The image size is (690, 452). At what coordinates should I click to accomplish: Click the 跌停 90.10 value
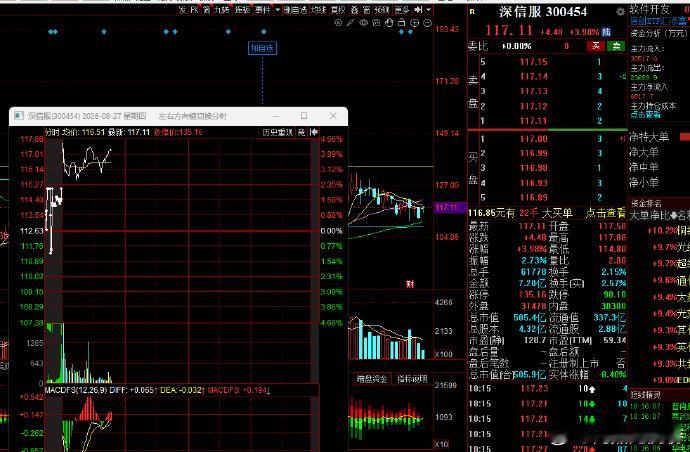point(615,294)
